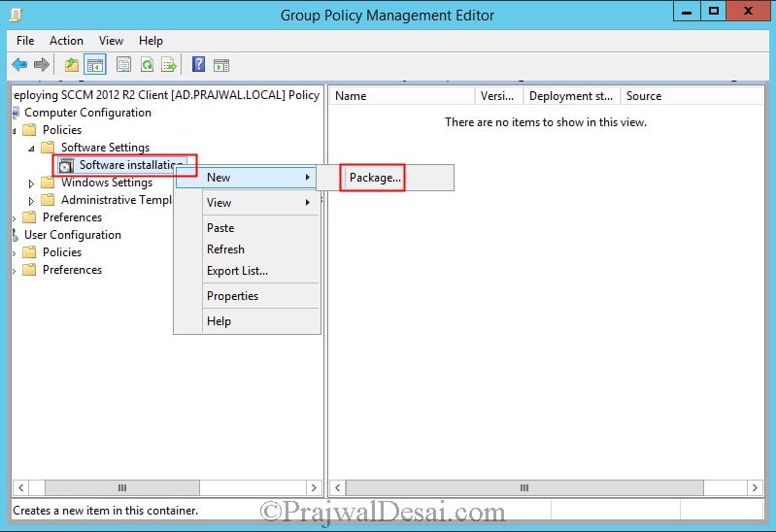Click the app icon in the title bar
776x532 pixels.
point(17,15)
